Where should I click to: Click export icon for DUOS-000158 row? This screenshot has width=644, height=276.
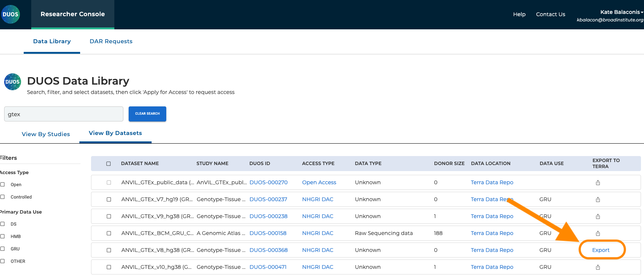598,233
